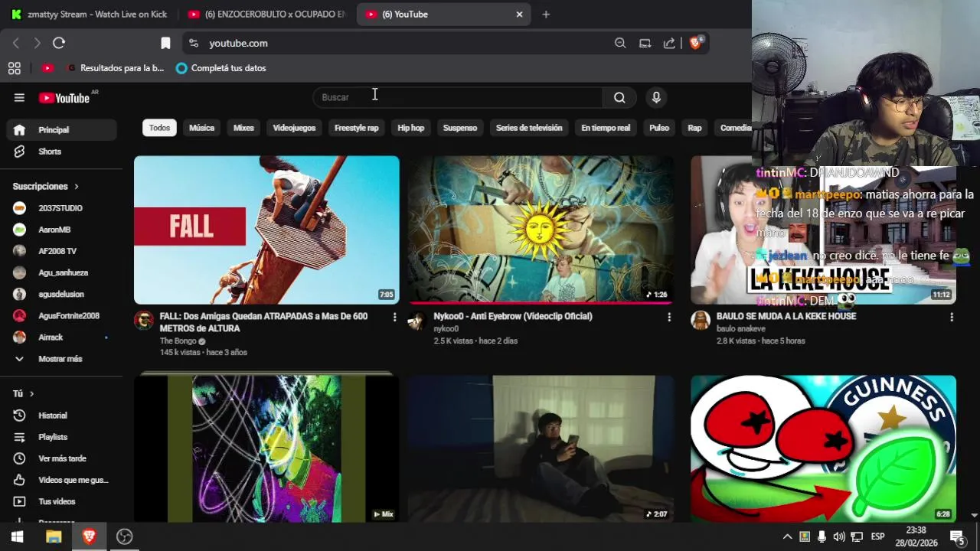Open Nykoo0 Anti Eyebrow thumbnail
Viewport: 980px width, 551px height.
coord(541,230)
